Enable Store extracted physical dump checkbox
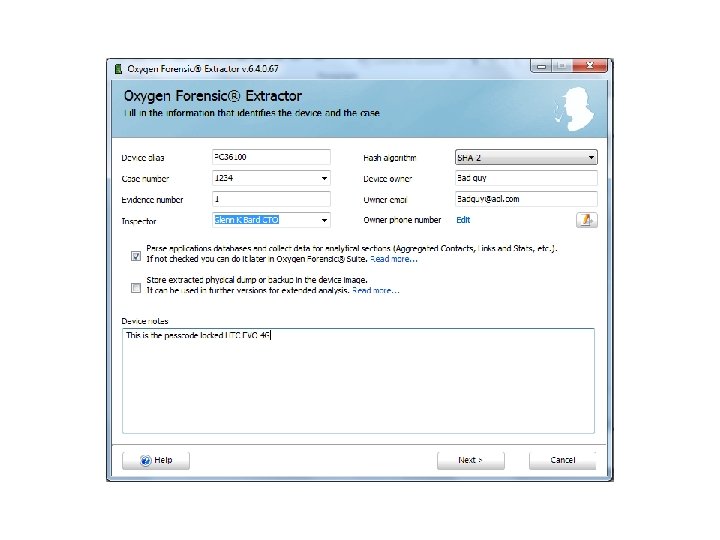 coord(136,288)
